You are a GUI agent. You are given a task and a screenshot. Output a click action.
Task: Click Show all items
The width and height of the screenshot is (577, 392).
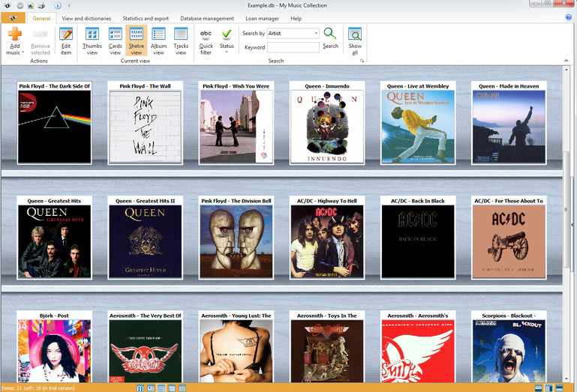(x=355, y=40)
